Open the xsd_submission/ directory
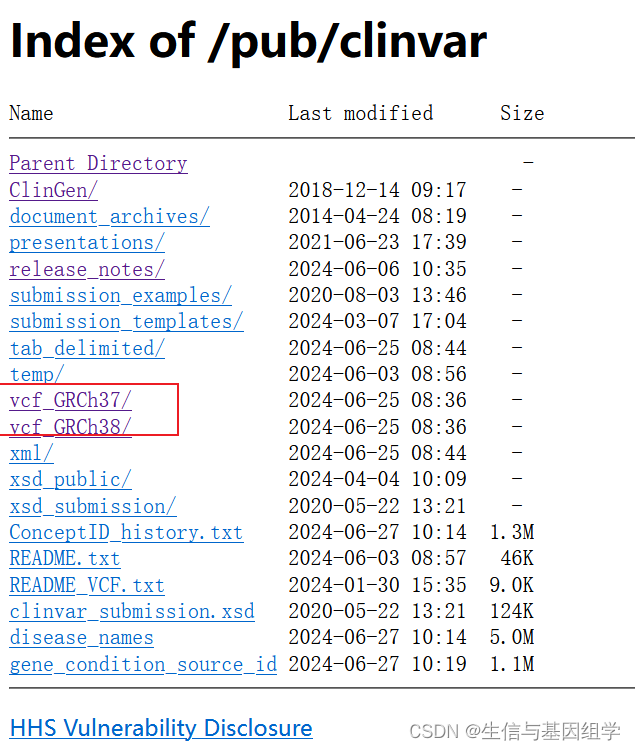 93,507
